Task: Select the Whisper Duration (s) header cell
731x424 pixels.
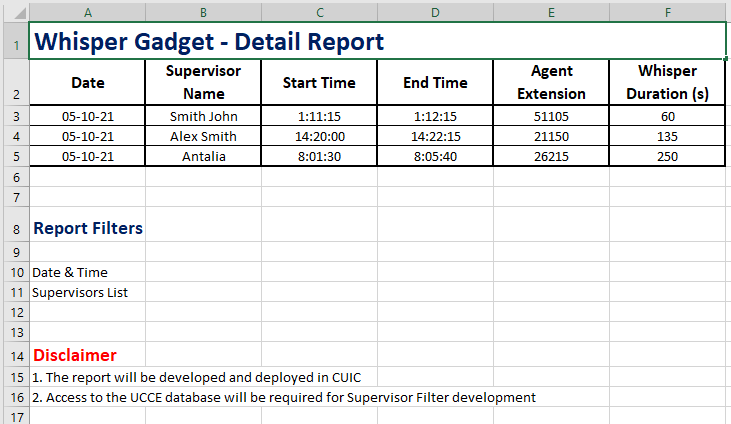Action: point(667,82)
